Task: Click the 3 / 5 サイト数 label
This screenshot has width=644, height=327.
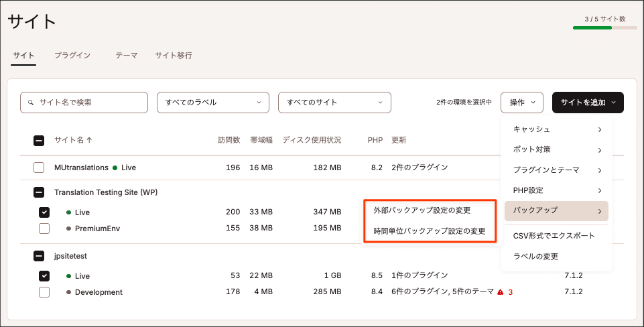Action: [x=605, y=19]
